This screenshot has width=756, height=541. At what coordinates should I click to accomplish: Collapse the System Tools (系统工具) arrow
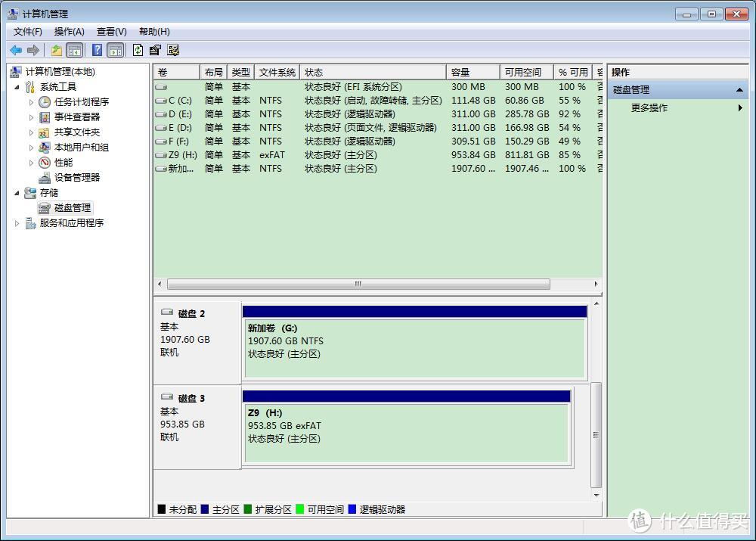pyautogui.click(x=17, y=87)
